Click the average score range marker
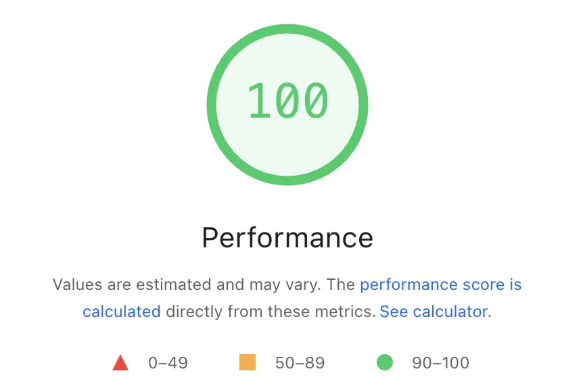This screenshot has width=583, height=392. [x=246, y=362]
